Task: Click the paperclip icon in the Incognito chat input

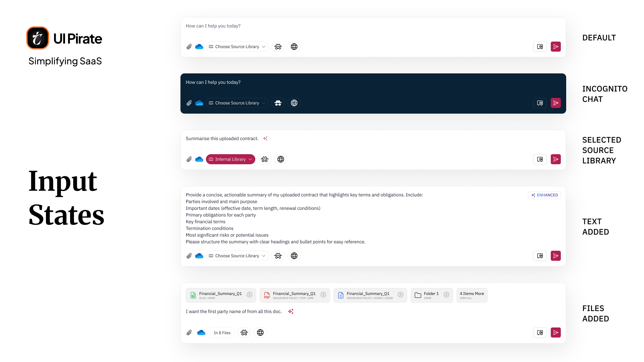Action: point(189,103)
